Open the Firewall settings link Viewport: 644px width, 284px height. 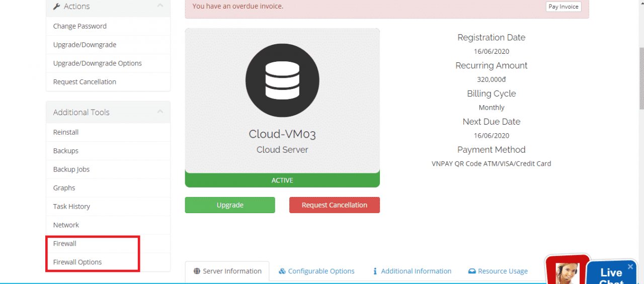point(65,243)
